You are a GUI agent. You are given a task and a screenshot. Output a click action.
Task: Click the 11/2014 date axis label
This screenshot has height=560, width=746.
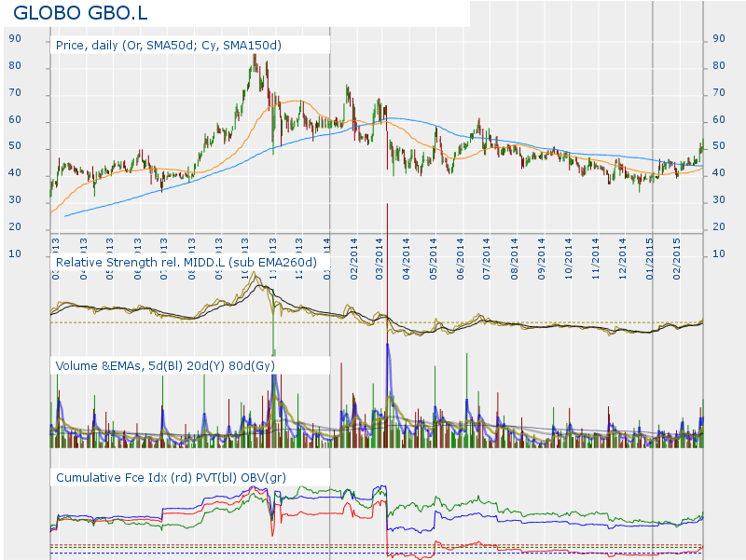click(x=596, y=259)
